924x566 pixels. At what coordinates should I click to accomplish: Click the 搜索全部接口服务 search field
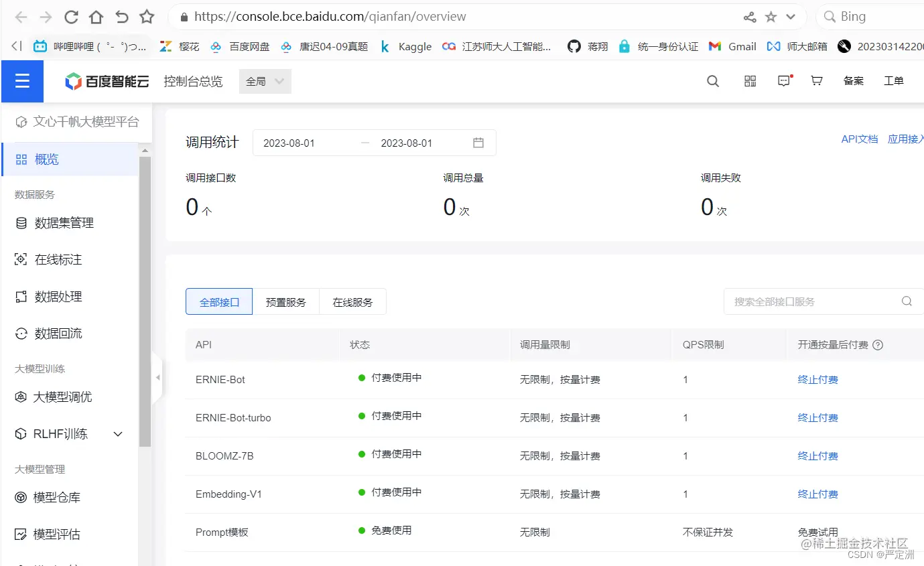click(x=823, y=301)
